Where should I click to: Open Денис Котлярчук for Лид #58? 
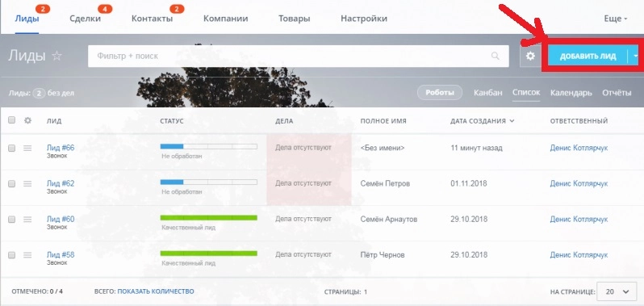pos(579,254)
